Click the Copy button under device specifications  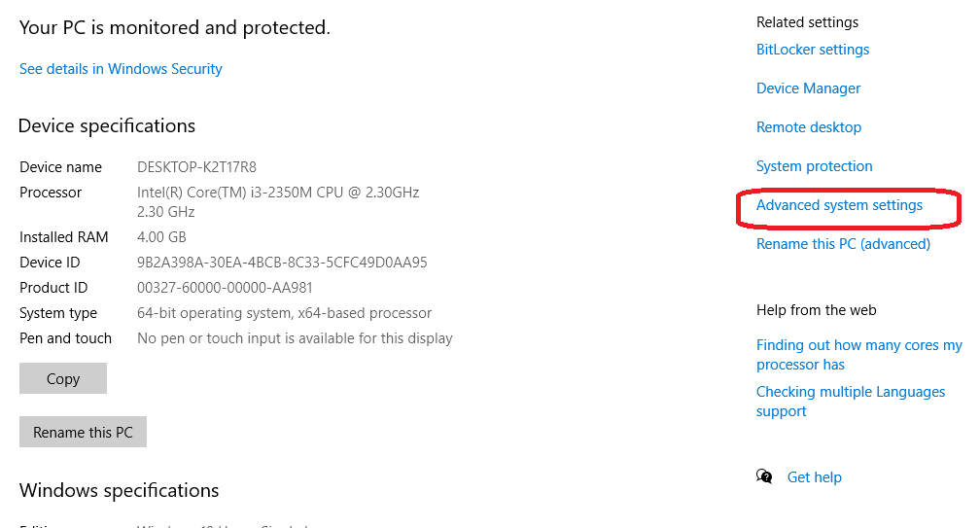[63, 378]
